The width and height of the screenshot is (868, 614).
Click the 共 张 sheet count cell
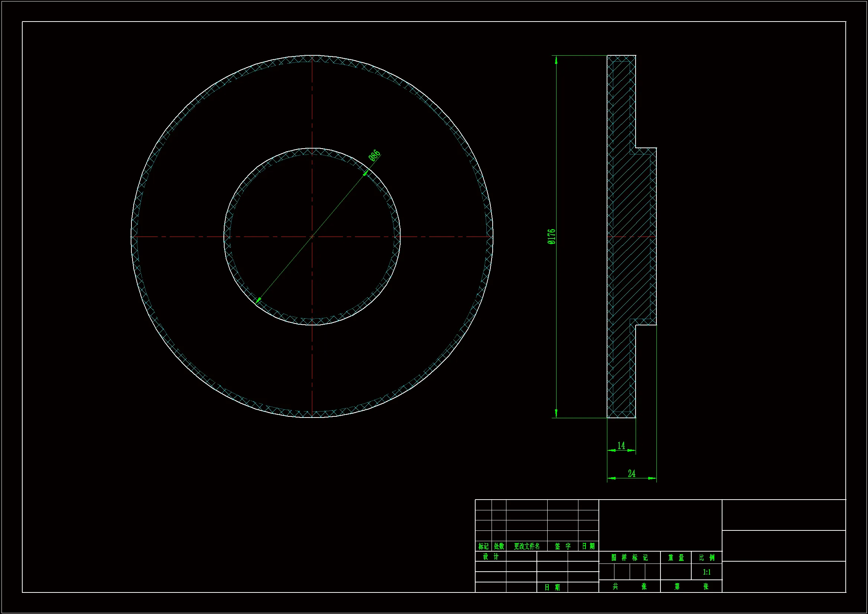tap(629, 587)
